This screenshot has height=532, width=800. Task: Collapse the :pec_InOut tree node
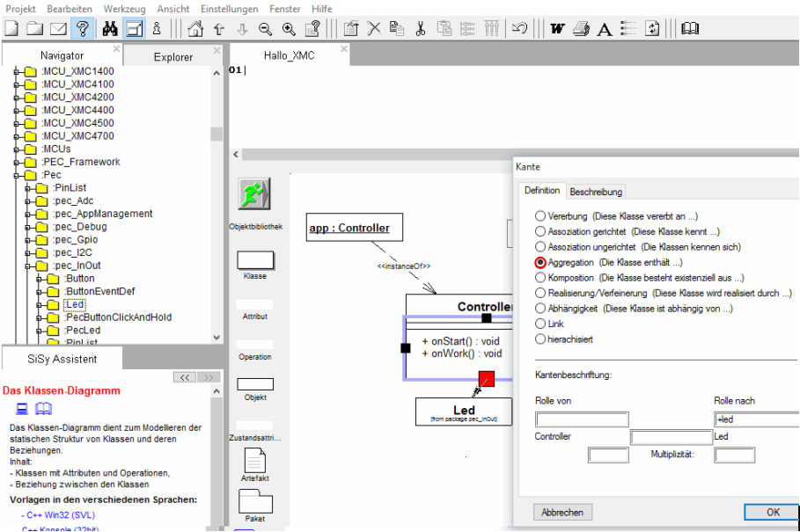click(28, 265)
